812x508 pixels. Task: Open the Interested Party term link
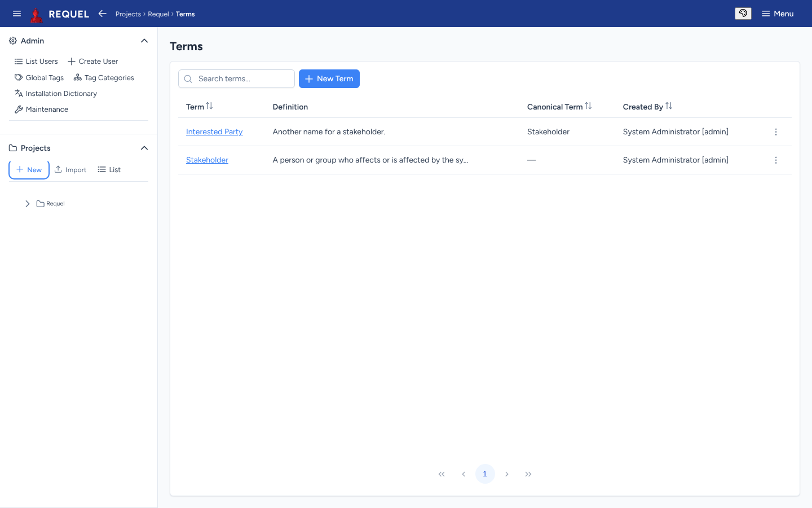point(214,132)
